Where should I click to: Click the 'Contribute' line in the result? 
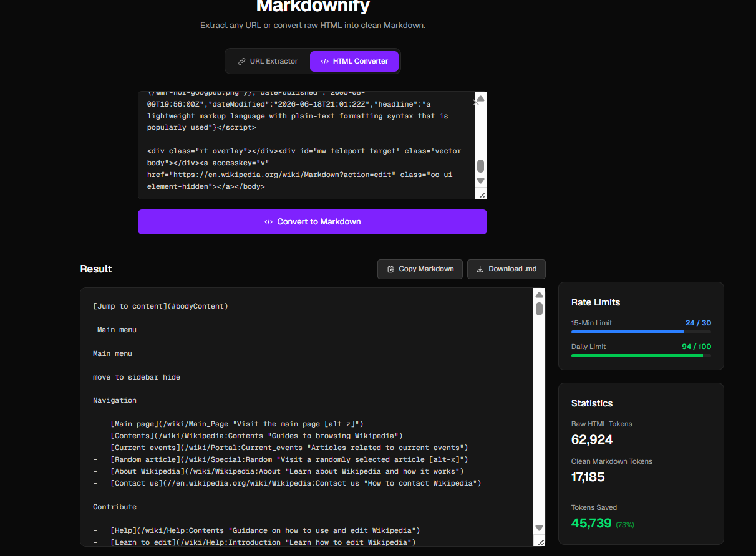coord(115,507)
